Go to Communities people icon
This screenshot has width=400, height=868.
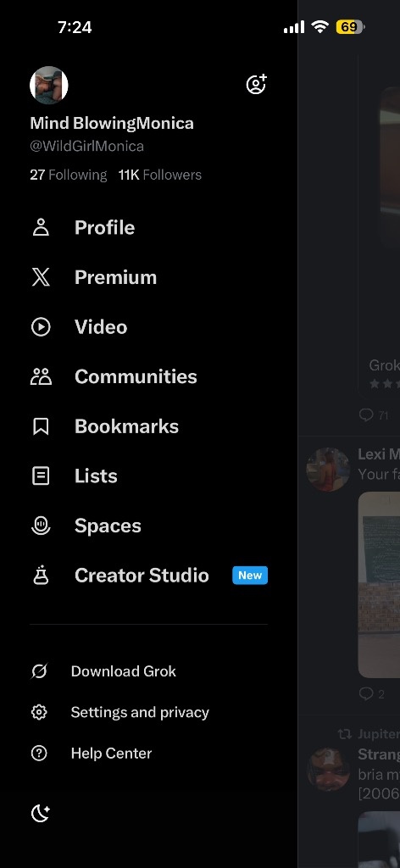[x=41, y=377]
